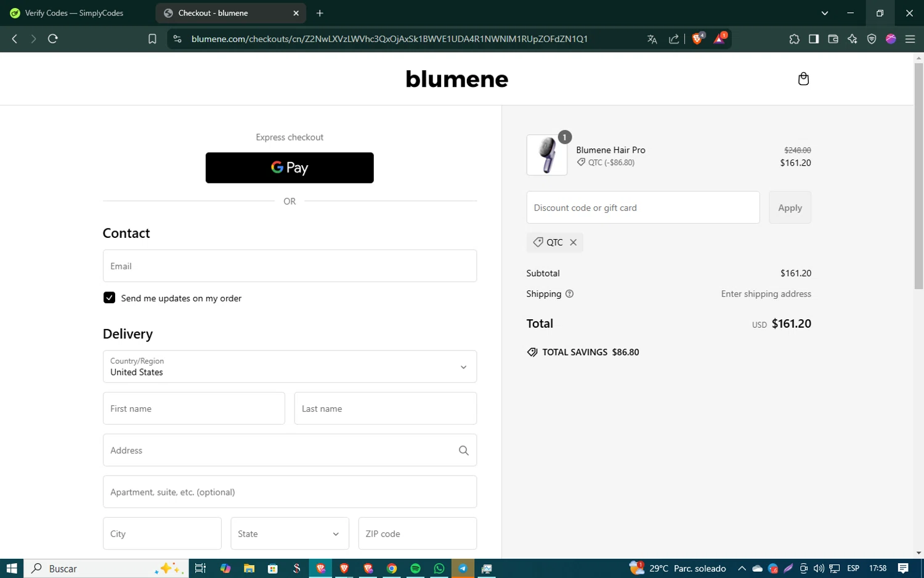Open Brave Shields lion icon
Viewport: 924px width, 578px height.
tap(698, 38)
